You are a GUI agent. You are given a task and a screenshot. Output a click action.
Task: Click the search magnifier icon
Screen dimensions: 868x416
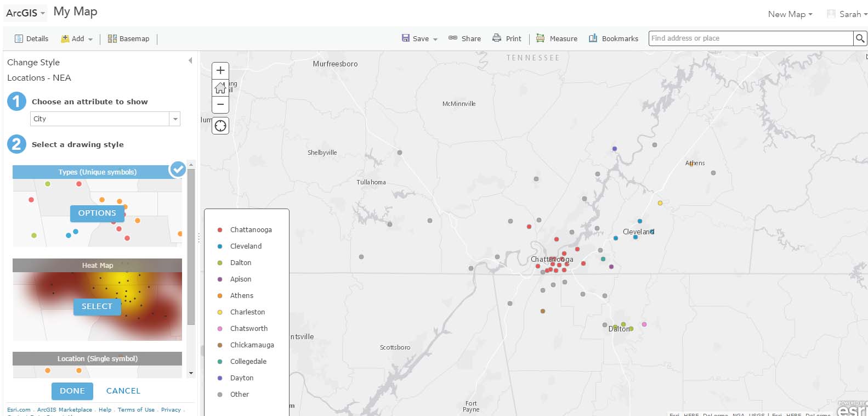tap(860, 38)
